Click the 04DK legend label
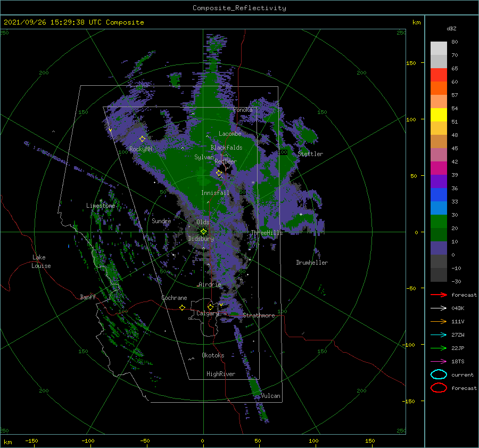 458,308
